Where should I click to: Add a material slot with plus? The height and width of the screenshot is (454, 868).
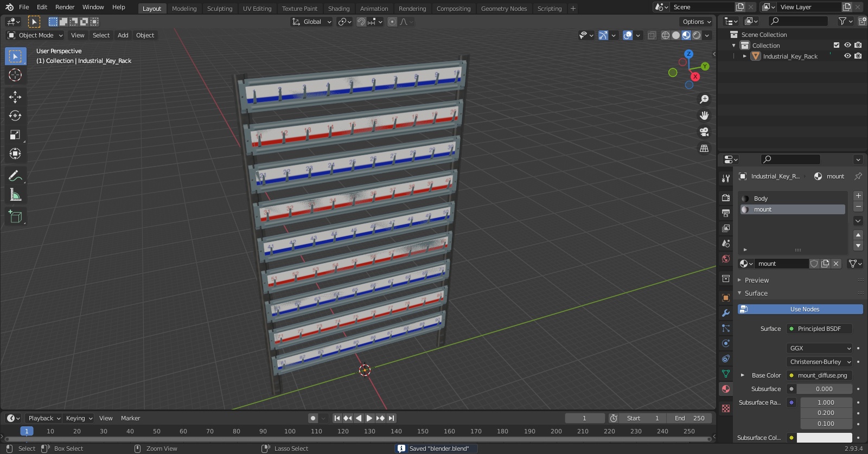pyautogui.click(x=858, y=196)
